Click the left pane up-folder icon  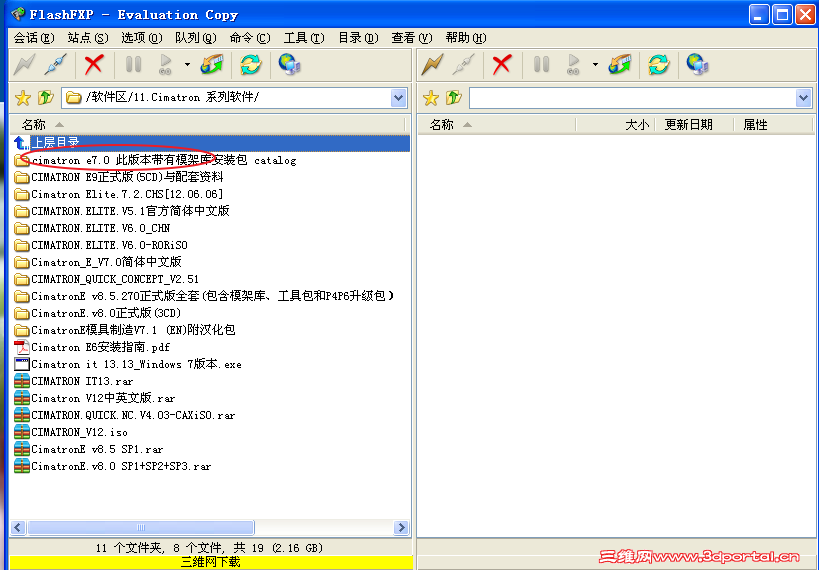coord(45,98)
